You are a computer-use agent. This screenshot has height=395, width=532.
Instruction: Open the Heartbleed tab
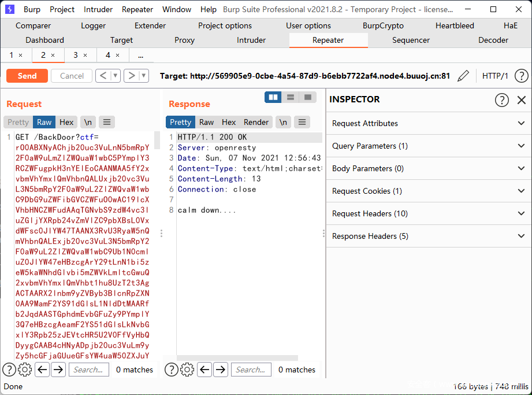click(455, 26)
